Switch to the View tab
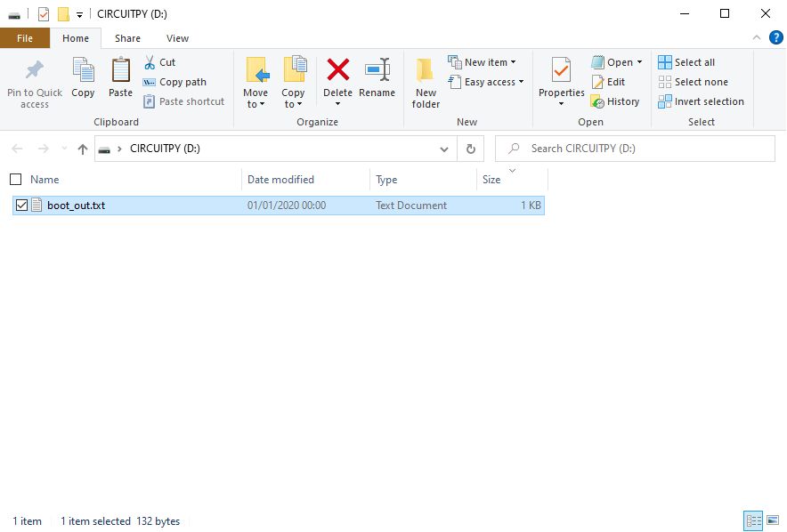 coord(177,38)
